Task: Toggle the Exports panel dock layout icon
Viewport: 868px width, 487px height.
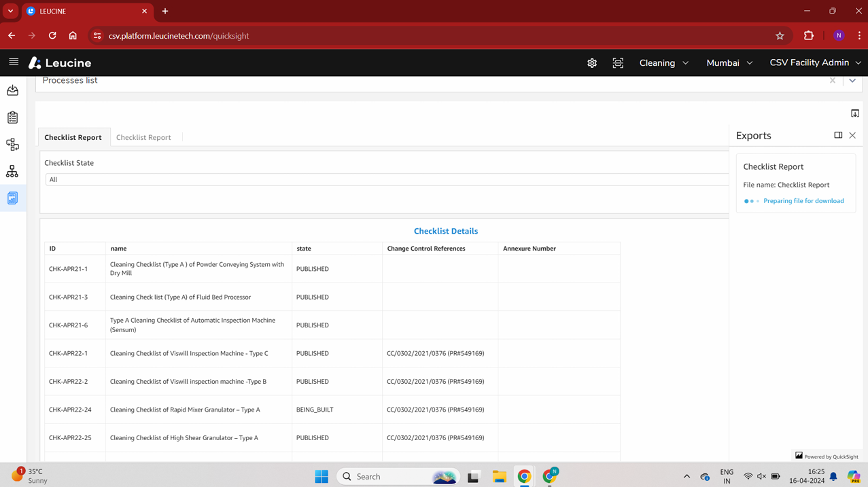Action: [x=838, y=135]
